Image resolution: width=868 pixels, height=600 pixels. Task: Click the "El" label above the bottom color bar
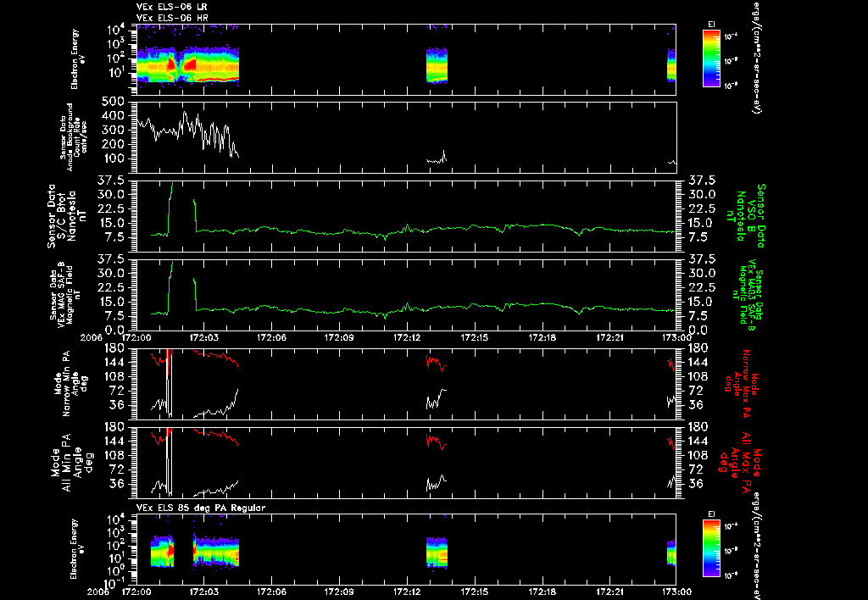711,514
